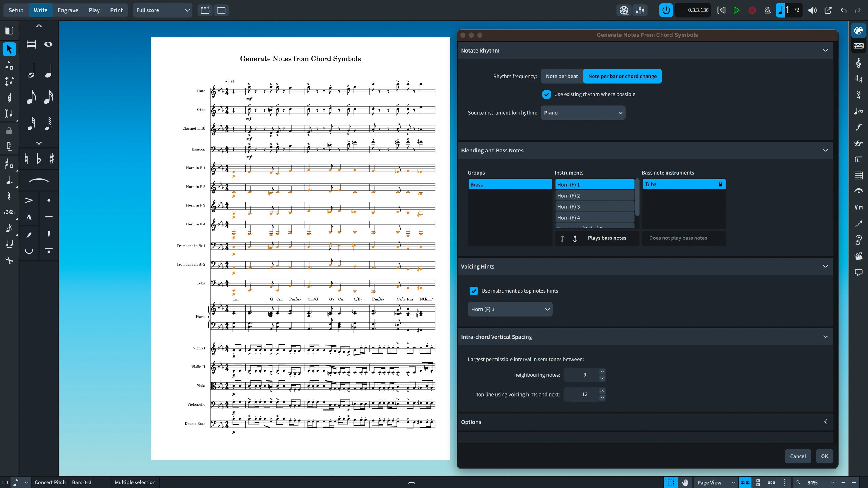The image size is (868, 488).
Task: Toggle the metronome click
Action: tap(767, 10)
